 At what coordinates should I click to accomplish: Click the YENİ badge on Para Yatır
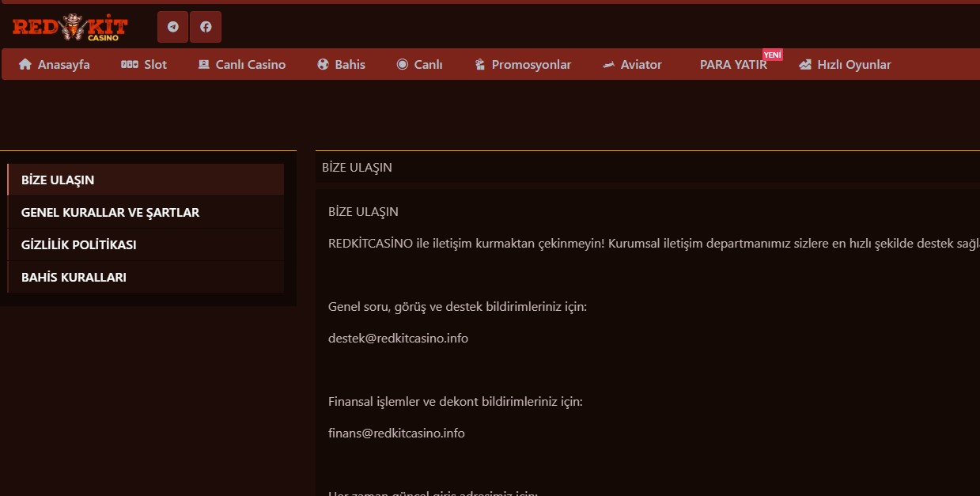(773, 55)
